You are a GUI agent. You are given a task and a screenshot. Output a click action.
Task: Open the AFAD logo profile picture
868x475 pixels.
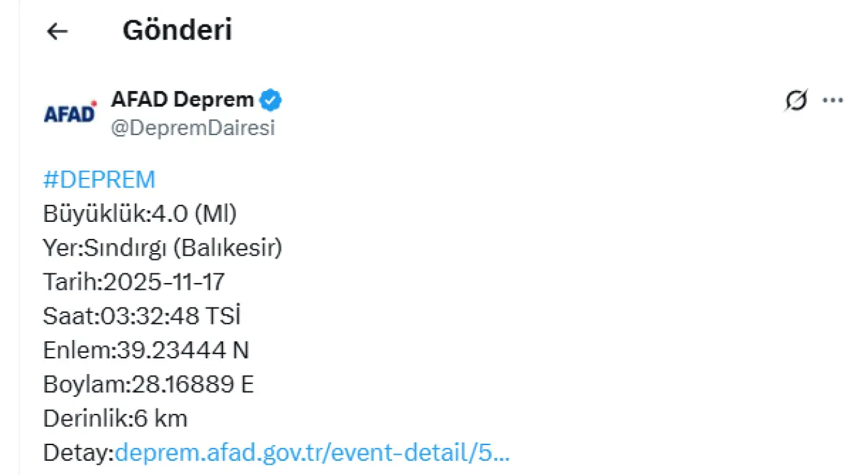[x=71, y=113]
